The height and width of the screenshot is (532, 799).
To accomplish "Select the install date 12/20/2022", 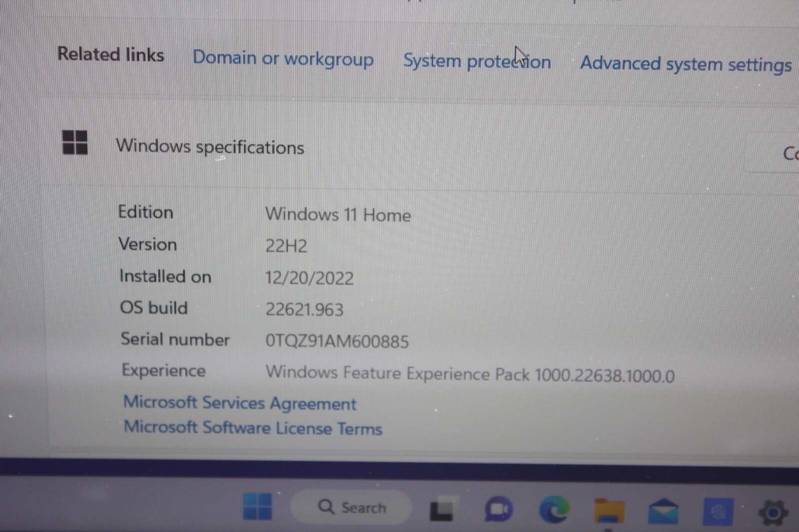I will coord(309,278).
